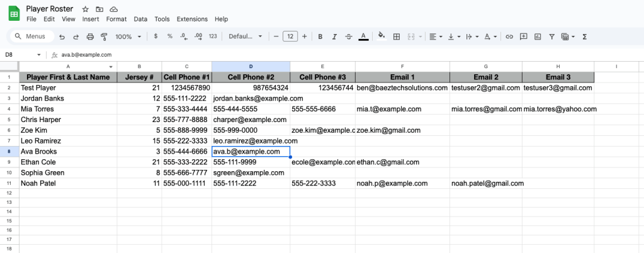The image size is (644, 253).
Task: Expand the horizontal align dropdown
Action: click(x=436, y=37)
